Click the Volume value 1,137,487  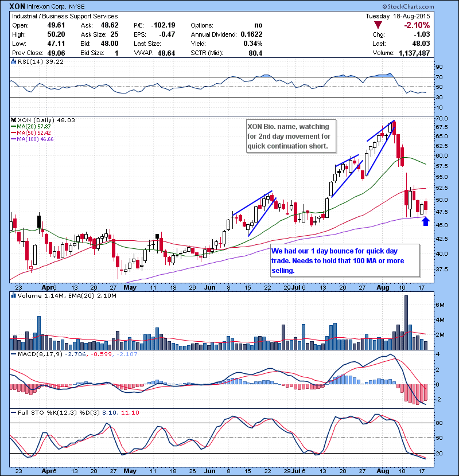point(414,53)
